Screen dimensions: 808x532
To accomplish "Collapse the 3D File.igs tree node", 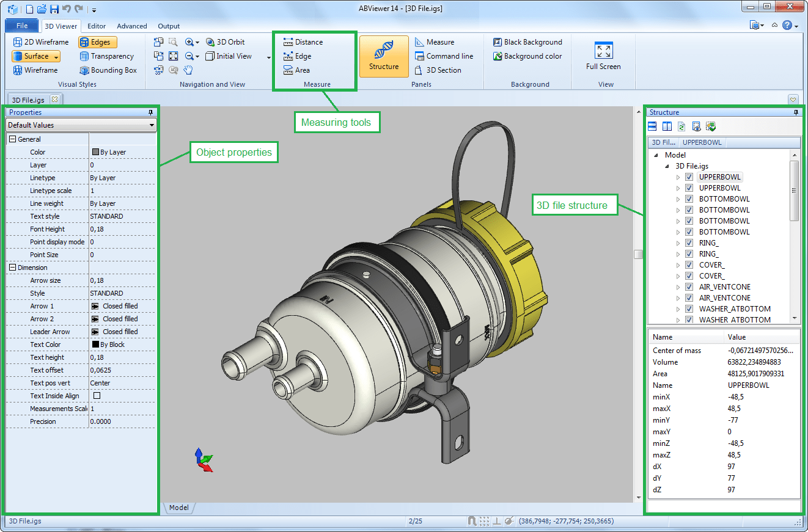I will click(666, 166).
